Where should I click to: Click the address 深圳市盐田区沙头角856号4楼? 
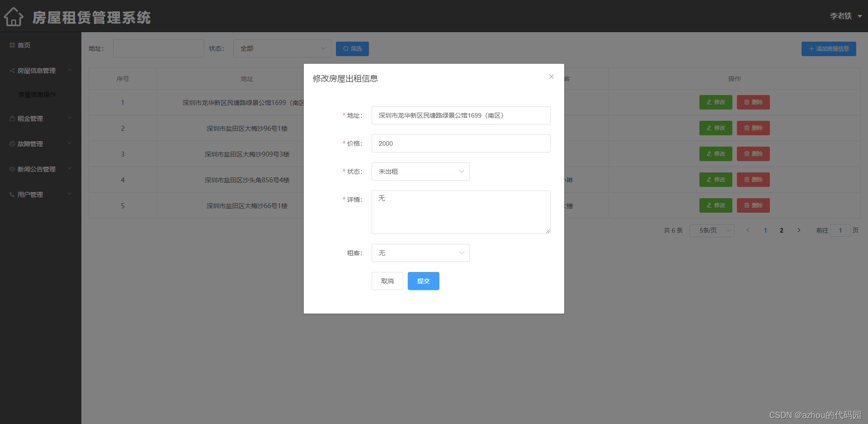pyautogui.click(x=247, y=180)
